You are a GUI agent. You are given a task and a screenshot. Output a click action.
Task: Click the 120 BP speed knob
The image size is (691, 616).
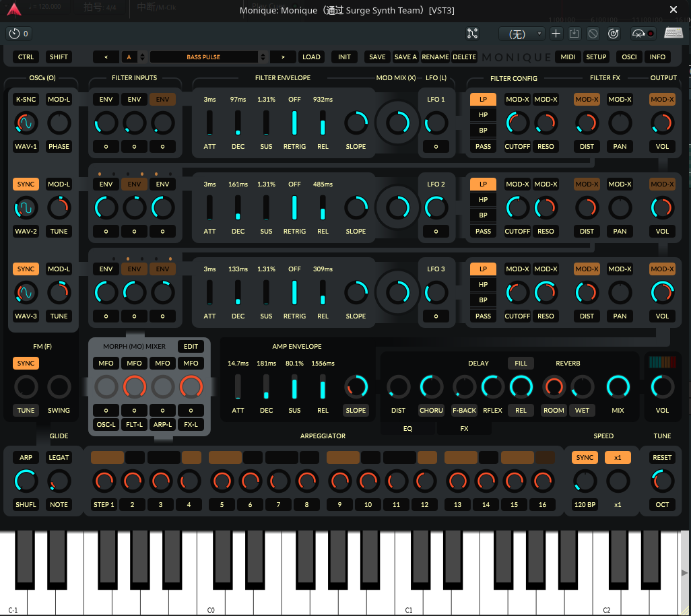click(585, 481)
